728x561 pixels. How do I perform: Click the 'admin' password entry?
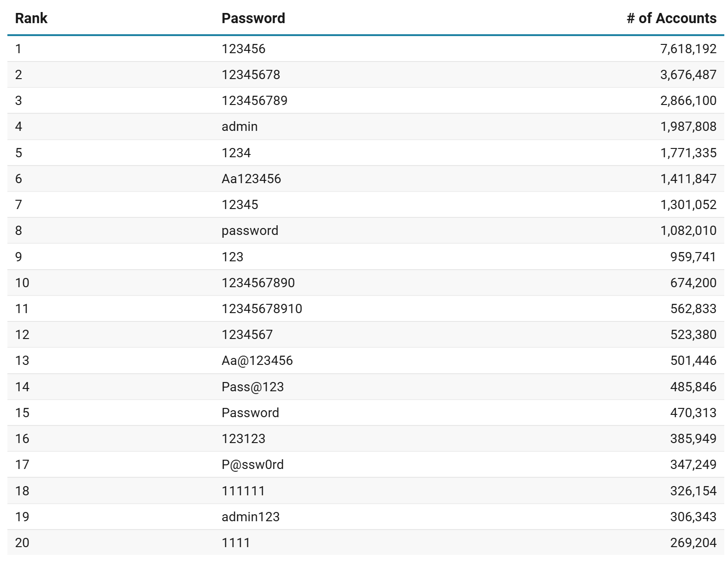pyautogui.click(x=239, y=127)
